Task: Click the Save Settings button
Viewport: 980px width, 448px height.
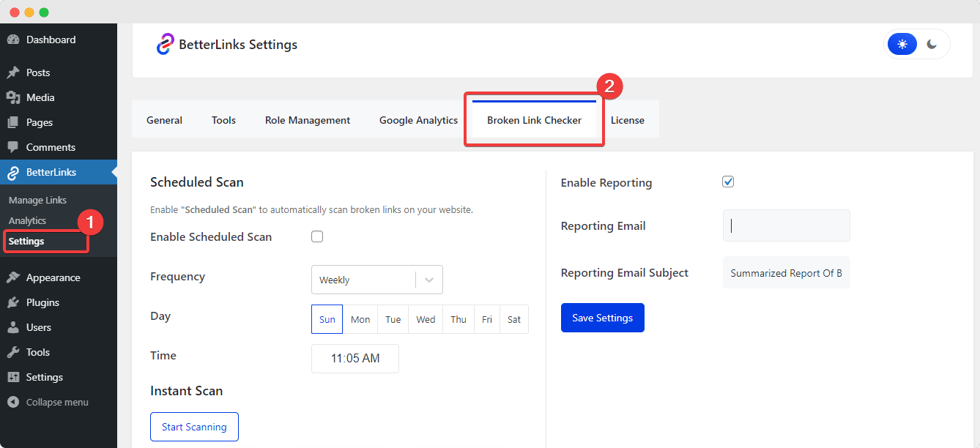Action: pyautogui.click(x=602, y=317)
